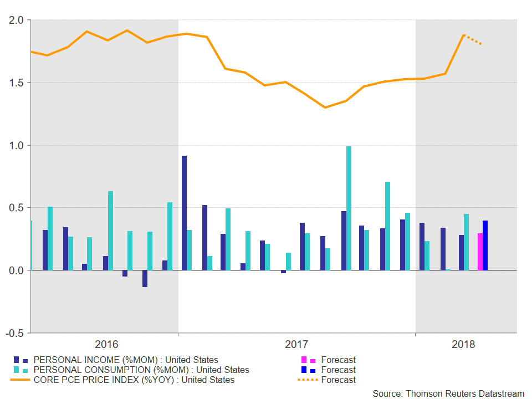Click the dark blue Personal Income legend swatch

(x=21, y=360)
